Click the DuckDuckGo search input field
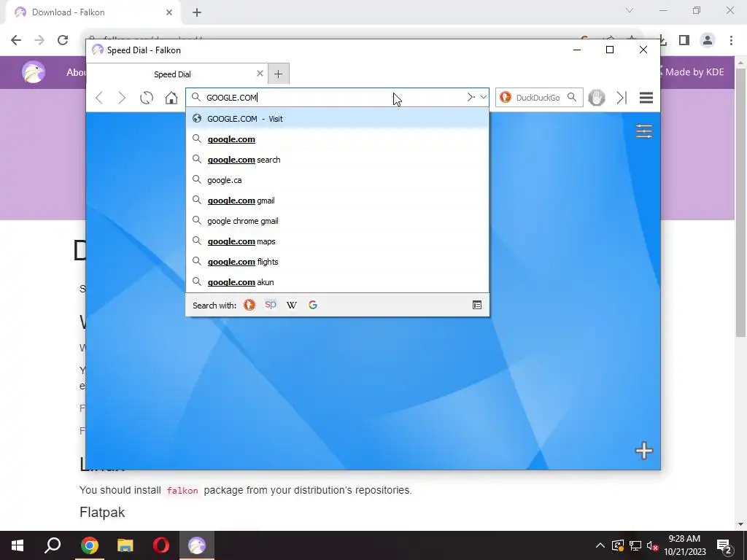The image size is (747, 560). [538, 98]
